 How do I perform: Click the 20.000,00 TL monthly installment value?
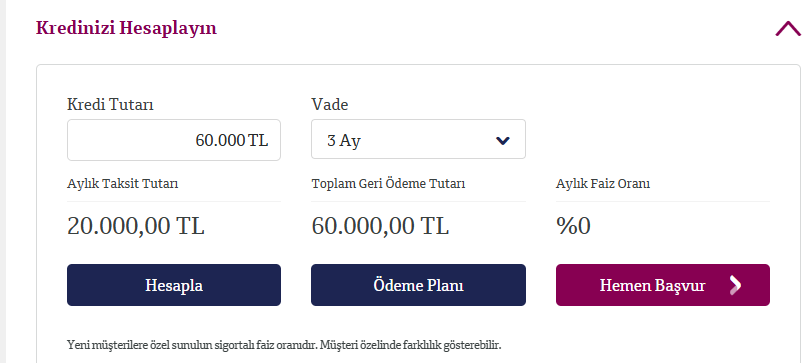click(136, 226)
